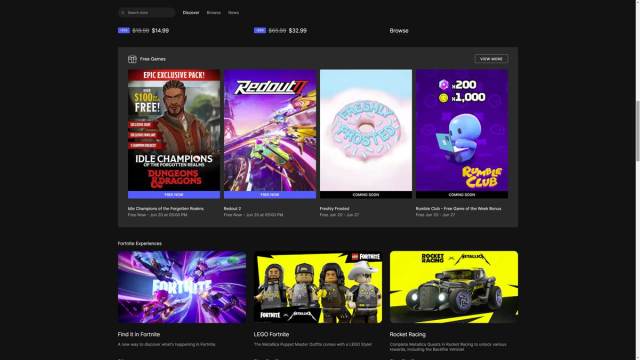Open the Idle Champions game cover
The width and height of the screenshot is (640, 360).
click(174, 130)
